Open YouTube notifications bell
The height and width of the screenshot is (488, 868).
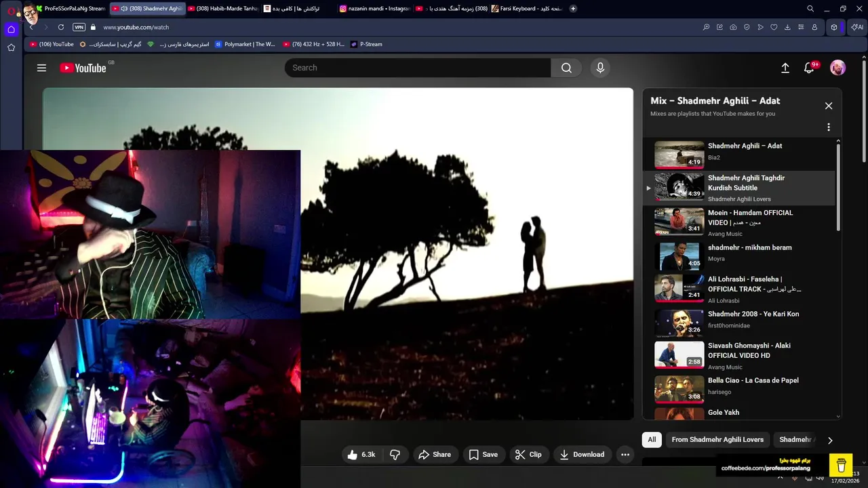(x=809, y=68)
